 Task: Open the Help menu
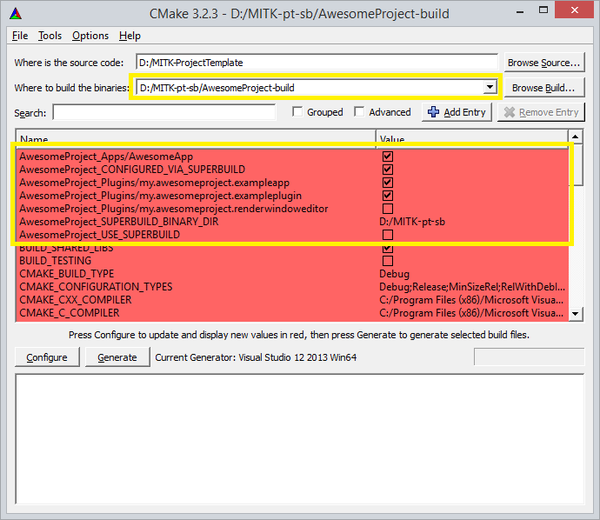coord(130,36)
